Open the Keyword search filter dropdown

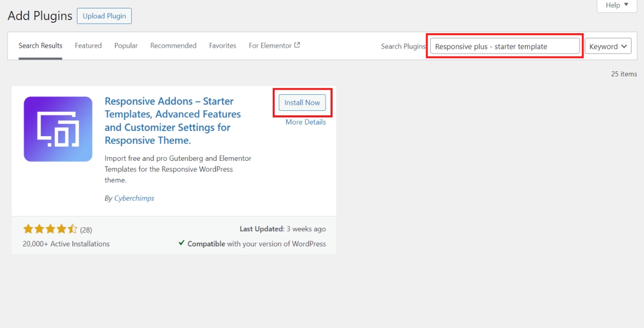click(607, 46)
